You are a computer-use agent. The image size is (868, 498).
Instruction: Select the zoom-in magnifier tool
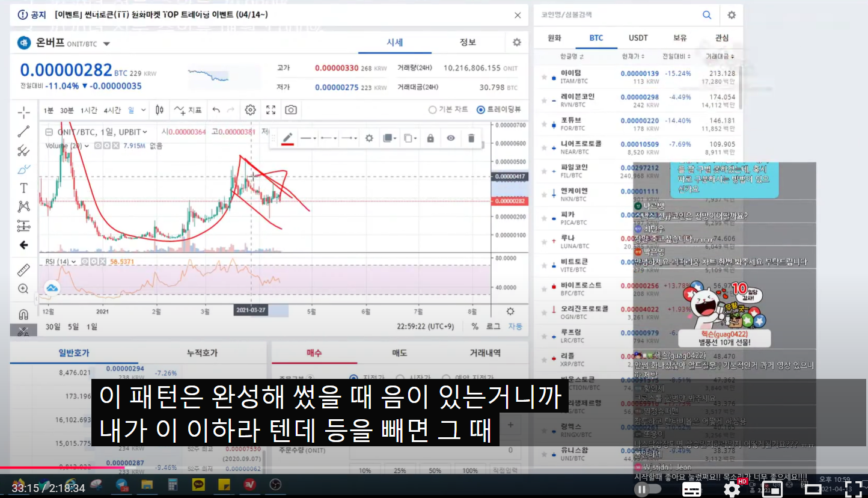point(23,289)
